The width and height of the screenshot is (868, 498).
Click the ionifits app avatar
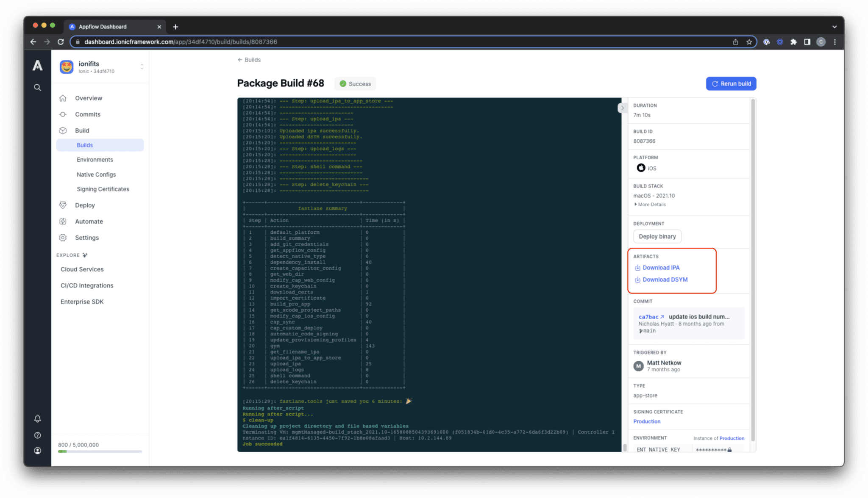(67, 67)
